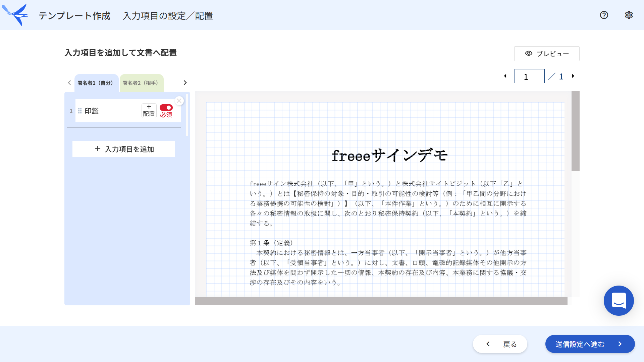Click 入力項目を追加 button
644x362 pixels.
point(124,149)
